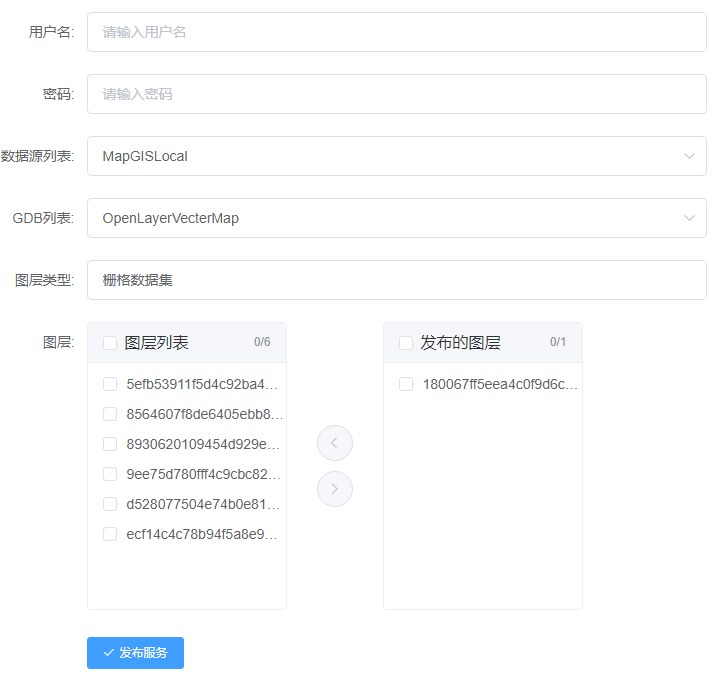Check the 8930620109454d929e... layer
The image size is (719, 685).
coord(110,444)
